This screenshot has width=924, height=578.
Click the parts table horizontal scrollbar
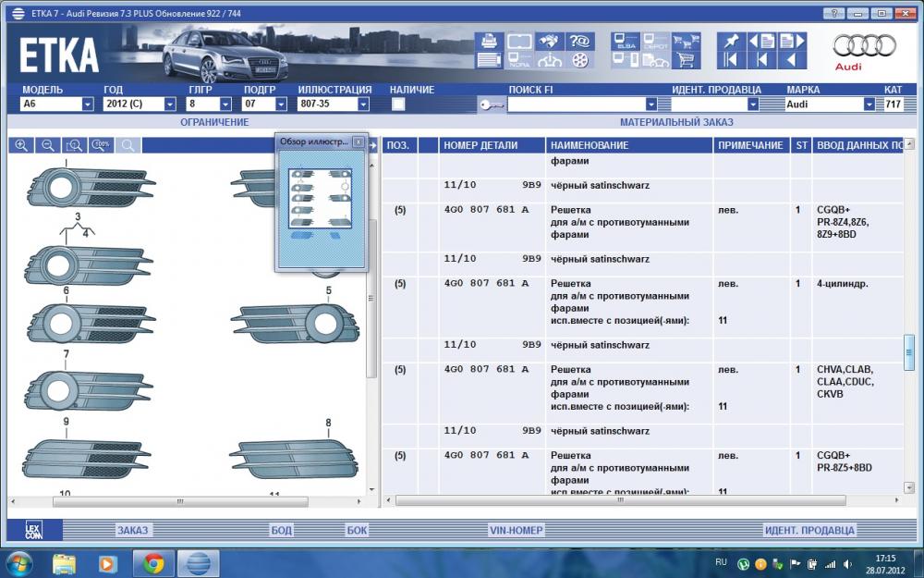coord(621,500)
